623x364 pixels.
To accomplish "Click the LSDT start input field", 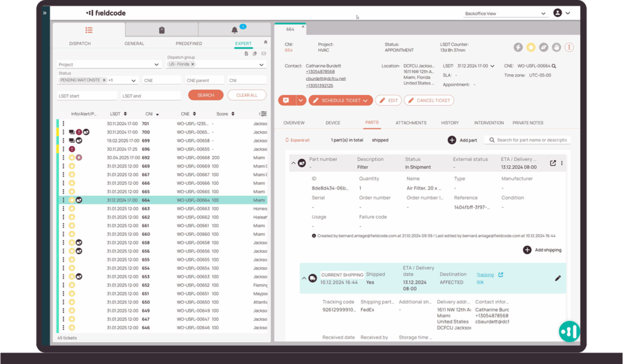I will tap(86, 95).
